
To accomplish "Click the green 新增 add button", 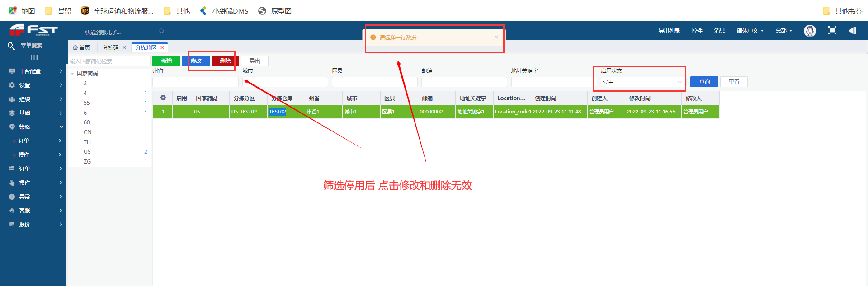I will tap(166, 61).
